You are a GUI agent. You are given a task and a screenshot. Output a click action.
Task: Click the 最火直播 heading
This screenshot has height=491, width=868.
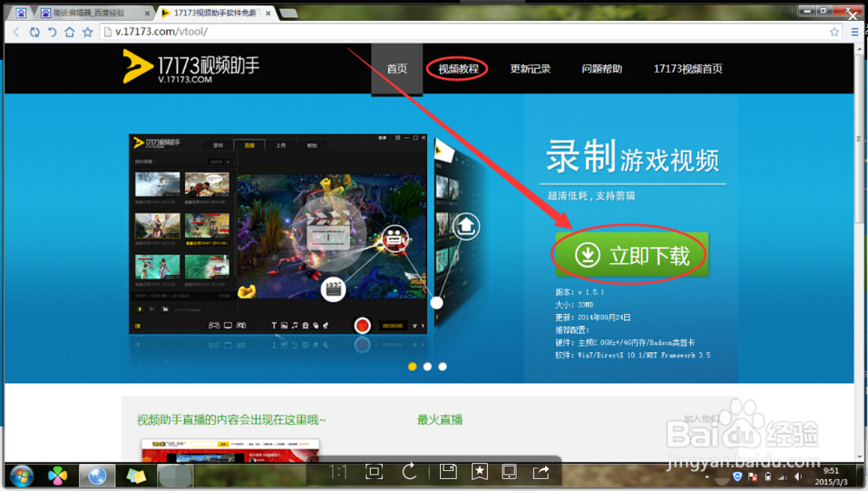439,420
